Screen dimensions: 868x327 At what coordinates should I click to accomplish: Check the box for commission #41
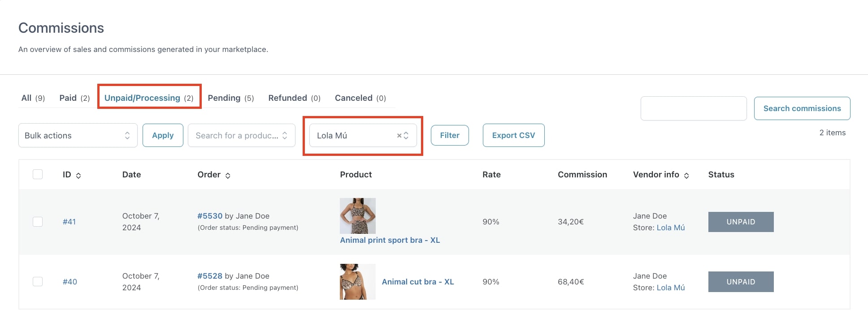[38, 222]
